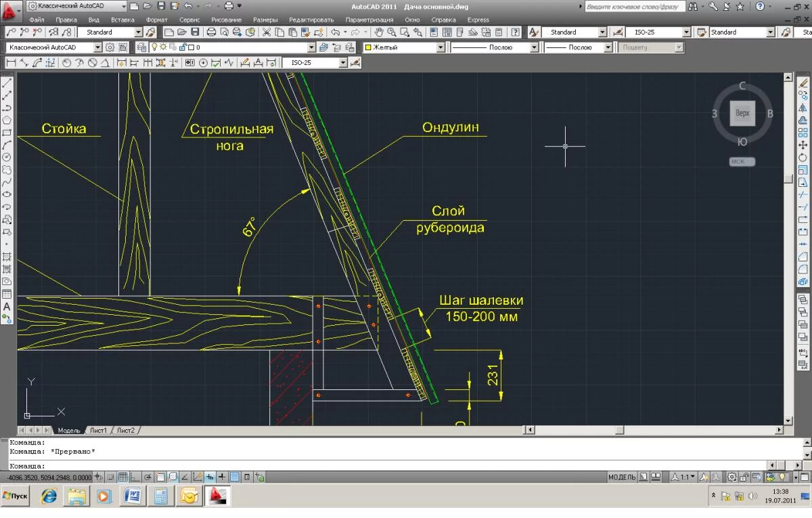Select the Pan hand tool
This screenshot has width=812, height=518.
pos(379,33)
